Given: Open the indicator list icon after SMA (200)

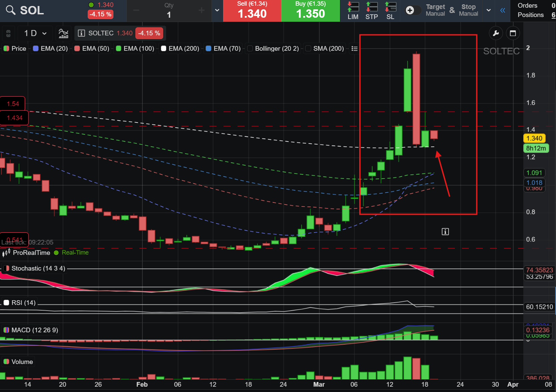Looking at the screenshot, I should [x=355, y=49].
